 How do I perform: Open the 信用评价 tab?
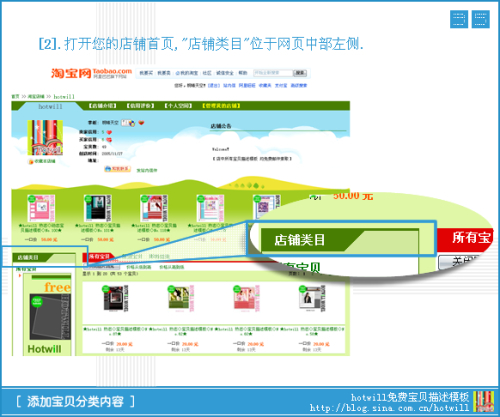pyautogui.click(x=140, y=106)
